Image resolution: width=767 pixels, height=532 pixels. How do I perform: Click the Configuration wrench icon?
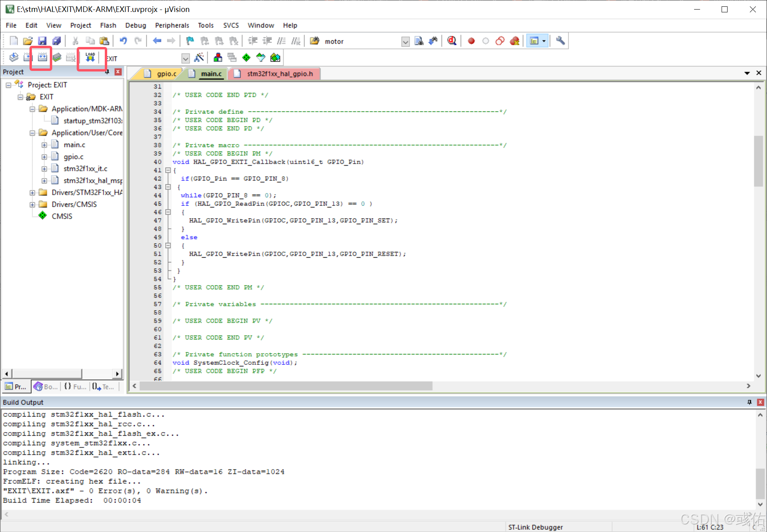pos(560,41)
